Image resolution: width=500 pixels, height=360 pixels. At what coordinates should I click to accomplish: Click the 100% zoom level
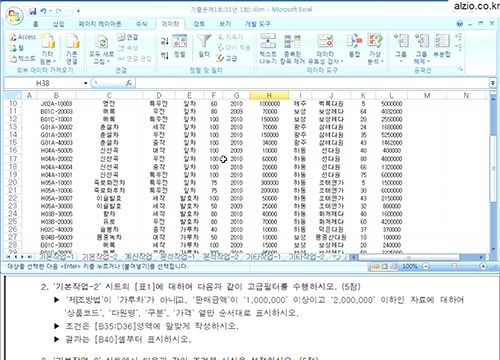click(409, 266)
